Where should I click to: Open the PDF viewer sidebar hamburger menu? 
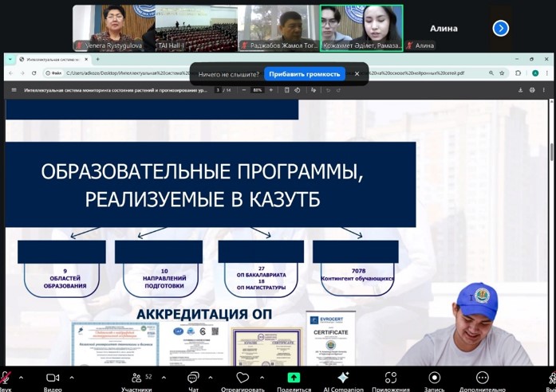click(14, 90)
